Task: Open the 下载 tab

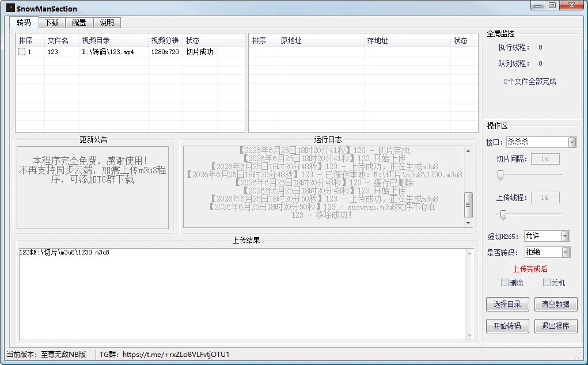Action: [52, 22]
